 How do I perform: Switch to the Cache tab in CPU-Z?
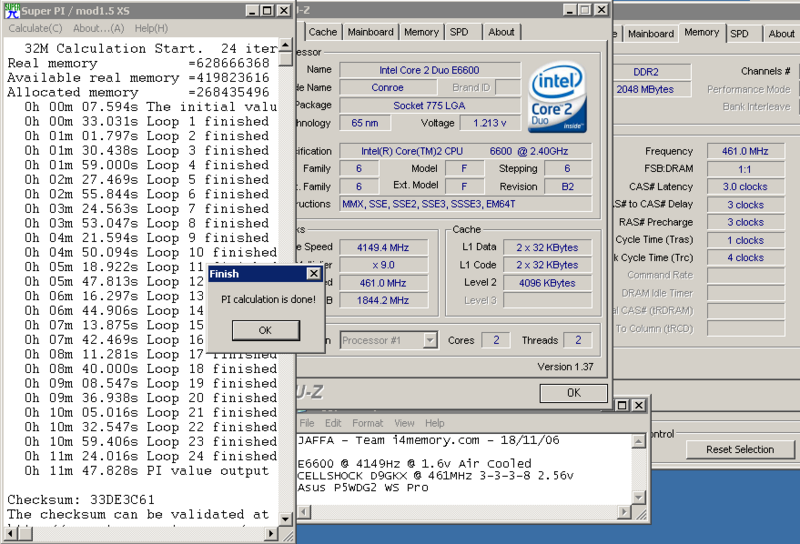(x=323, y=32)
